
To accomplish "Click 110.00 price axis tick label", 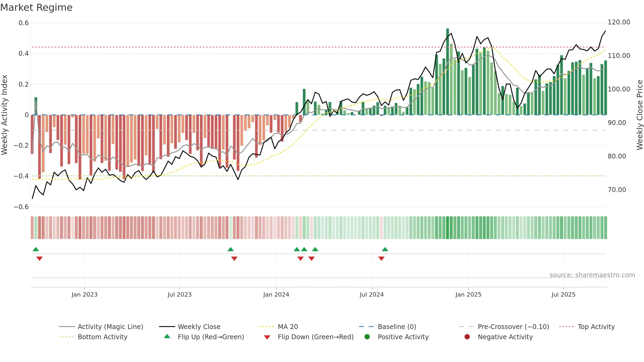I will (619, 56).
